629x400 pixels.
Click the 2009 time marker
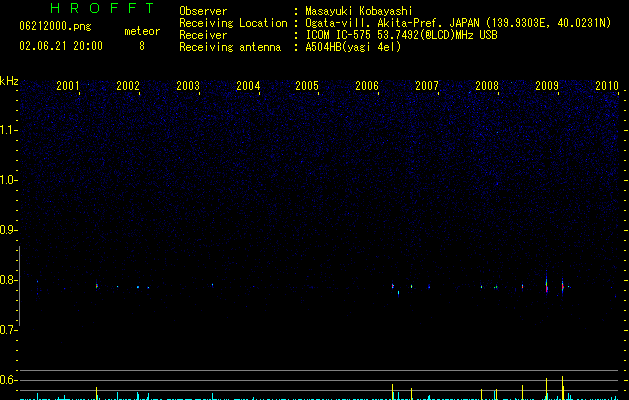547,85
